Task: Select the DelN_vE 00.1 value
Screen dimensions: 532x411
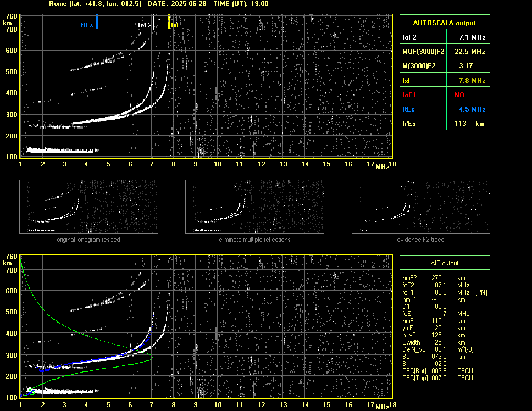Action: click(440, 349)
